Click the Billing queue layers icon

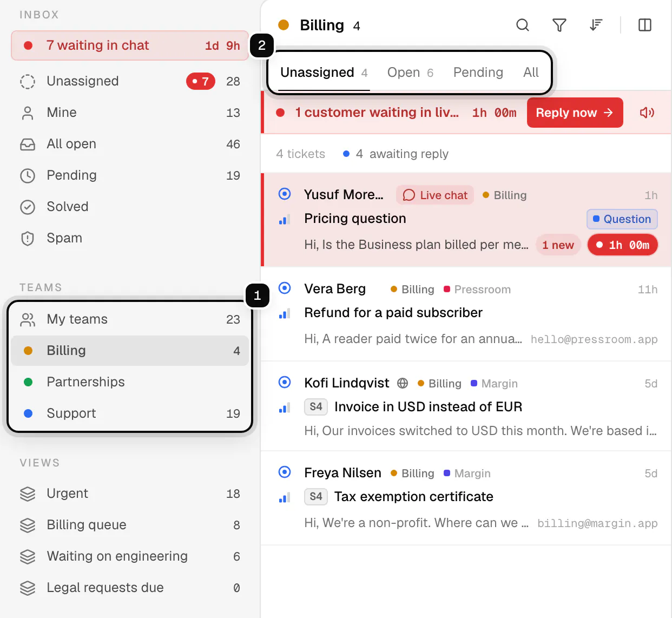pyautogui.click(x=28, y=525)
